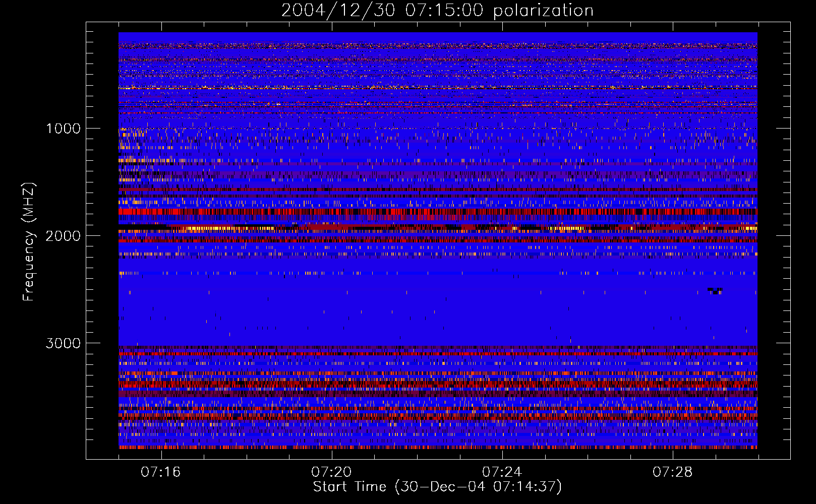Click the 'Frequency (MHZ)' axis label
This screenshot has width=816, height=504.
[29, 242]
